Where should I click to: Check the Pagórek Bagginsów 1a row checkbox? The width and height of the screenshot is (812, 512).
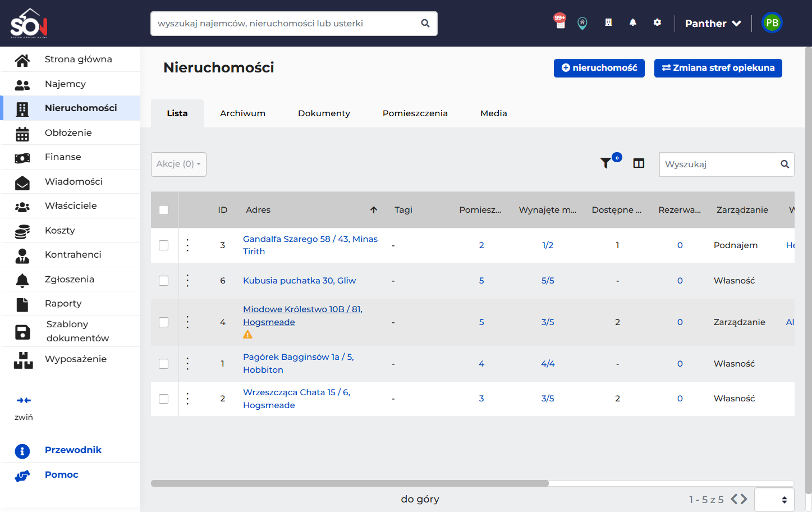[164, 364]
